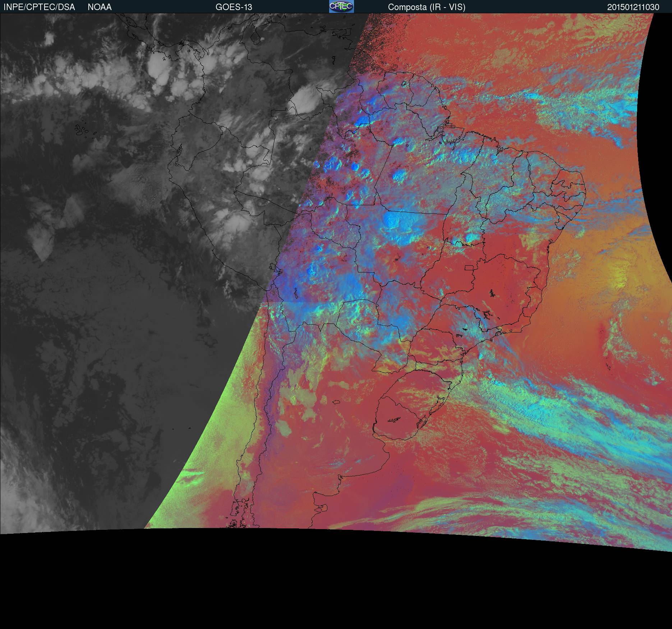Select the Composta (IR - VIS) title
This screenshot has width=672, height=629.
[427, 7]
